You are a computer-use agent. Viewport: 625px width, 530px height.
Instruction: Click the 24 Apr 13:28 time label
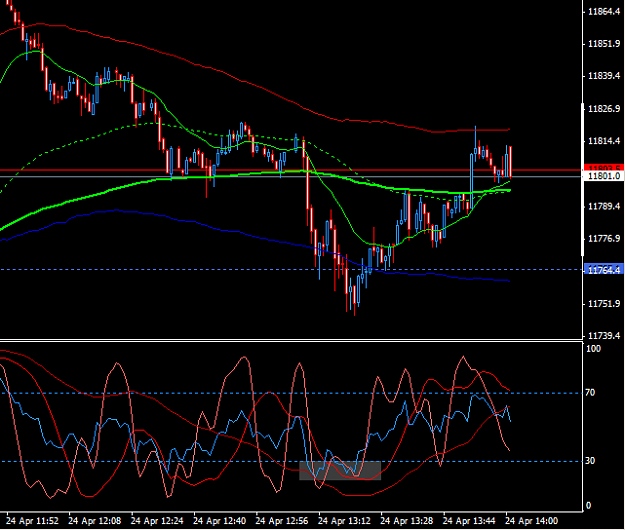(407, 521)
